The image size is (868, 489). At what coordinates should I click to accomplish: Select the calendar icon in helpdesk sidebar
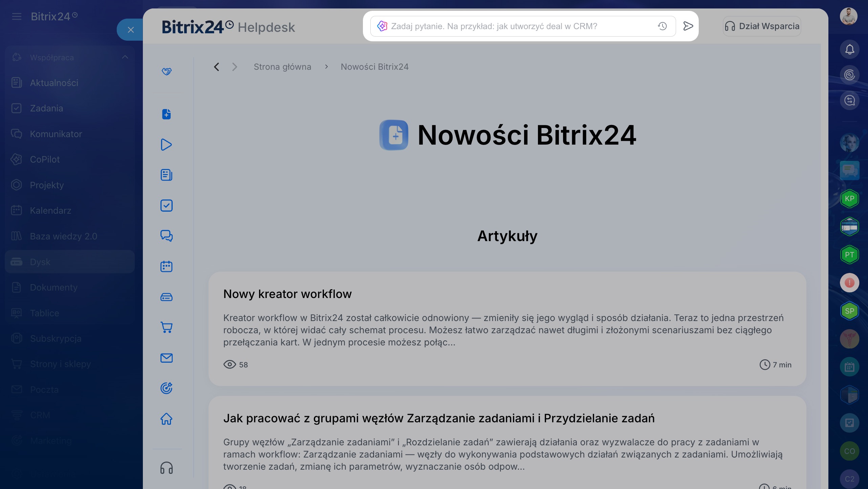coord(166,266)
